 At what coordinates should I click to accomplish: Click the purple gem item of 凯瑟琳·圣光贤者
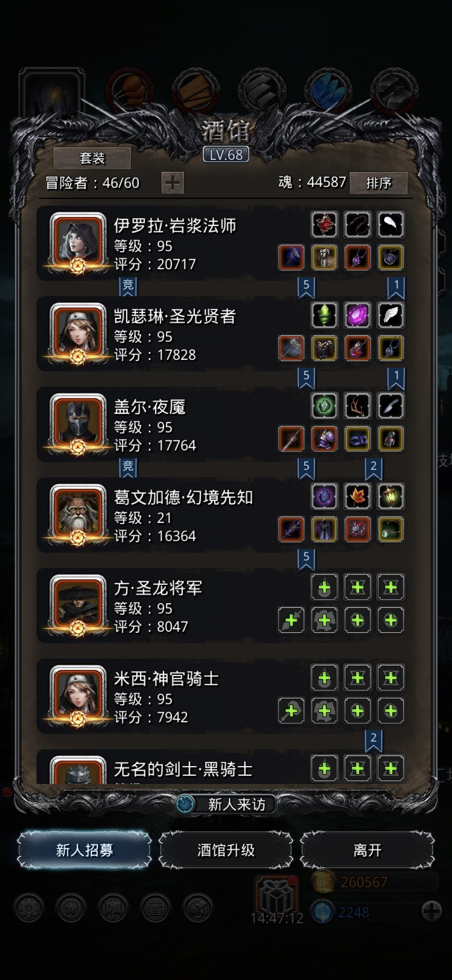point(357,315)
